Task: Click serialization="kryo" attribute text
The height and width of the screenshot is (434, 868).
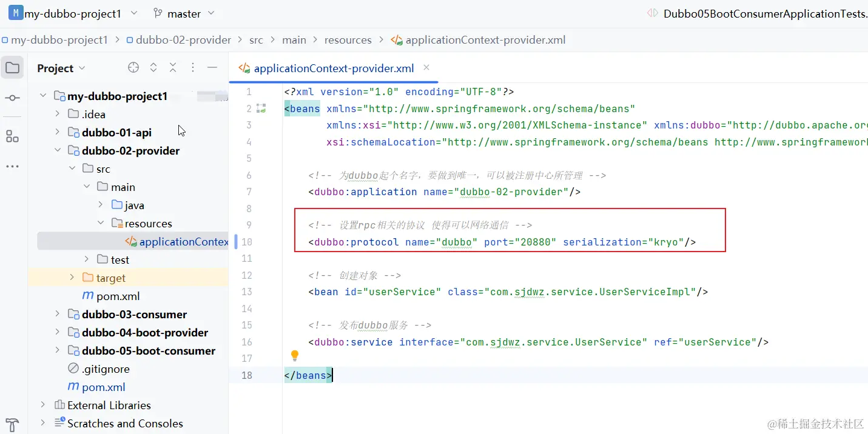Action: (624, 242)
